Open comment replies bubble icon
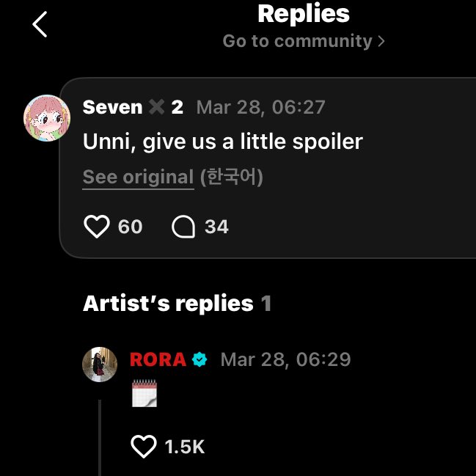This screenshot has height=476, width=476. (x=183, y=227)
